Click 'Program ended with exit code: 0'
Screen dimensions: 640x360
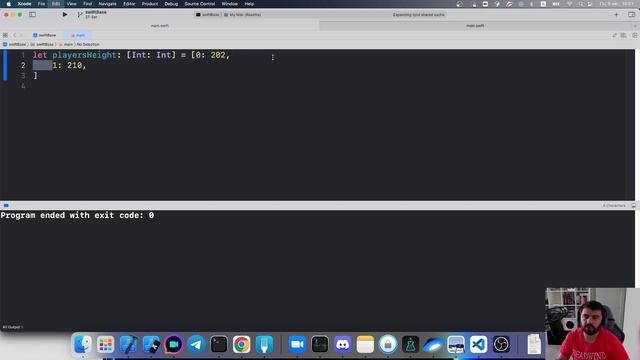click(x=77, y=215)
